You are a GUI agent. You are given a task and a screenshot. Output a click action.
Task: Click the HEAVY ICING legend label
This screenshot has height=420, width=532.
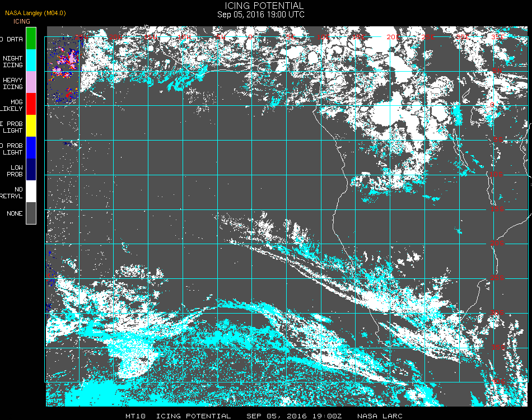12,83
